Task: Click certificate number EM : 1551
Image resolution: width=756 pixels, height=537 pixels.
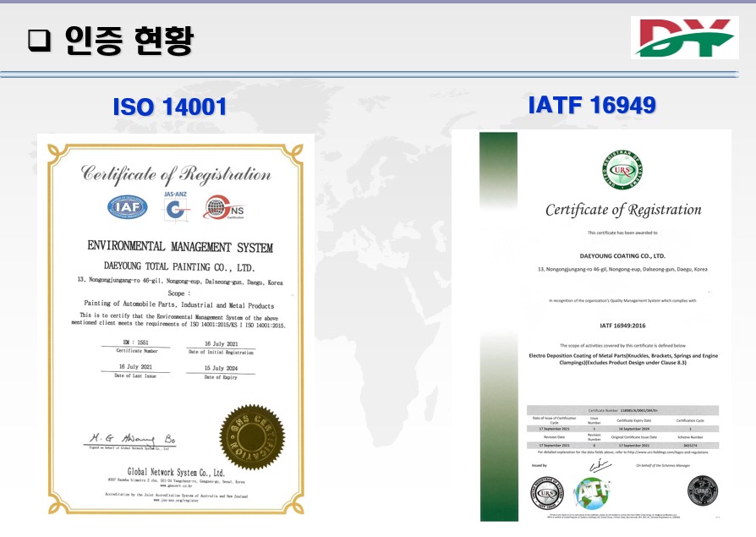Action: click(135, 342)
